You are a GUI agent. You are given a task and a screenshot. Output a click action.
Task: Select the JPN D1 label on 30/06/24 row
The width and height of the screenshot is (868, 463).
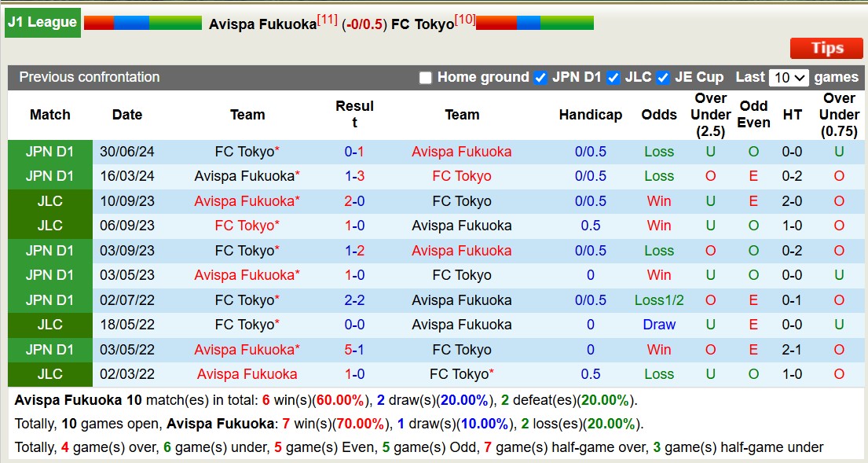(49, 151)
